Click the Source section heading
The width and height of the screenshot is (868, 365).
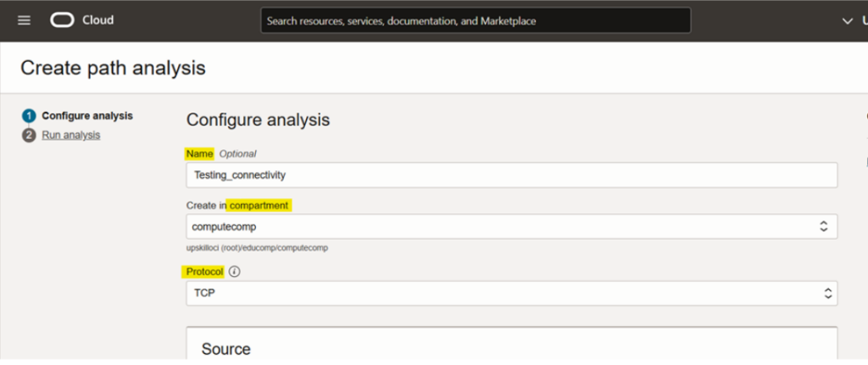click(225, 349)
